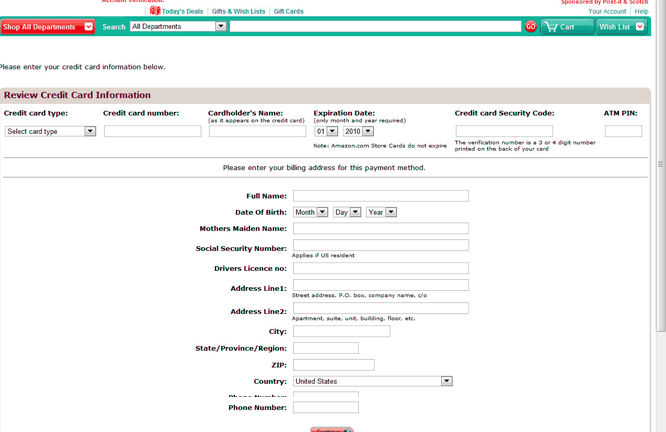Open Your Account link

click(x=607, y=11)
